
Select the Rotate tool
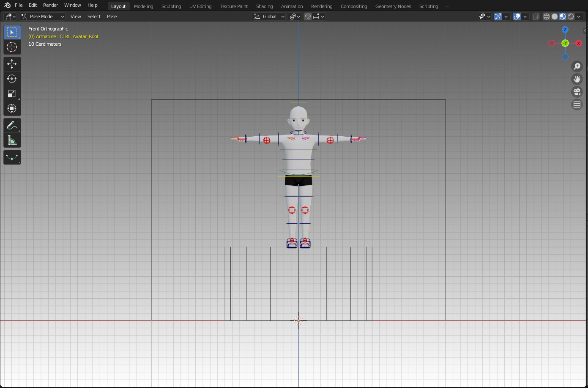point(12,79)
